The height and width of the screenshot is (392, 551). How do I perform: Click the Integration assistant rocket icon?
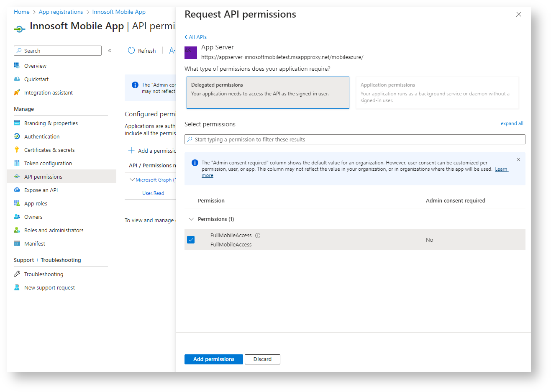pos(17,92)
